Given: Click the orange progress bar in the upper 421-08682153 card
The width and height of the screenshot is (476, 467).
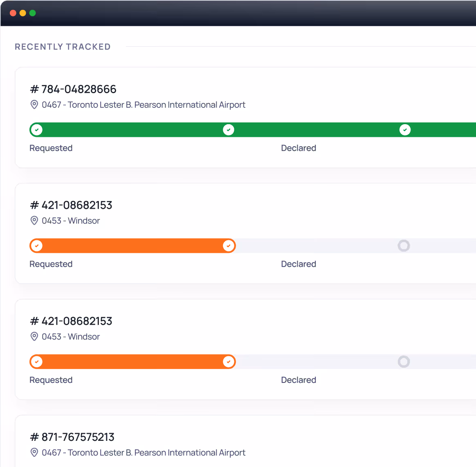Looking at the screenshot, I should tap(132, 246).
